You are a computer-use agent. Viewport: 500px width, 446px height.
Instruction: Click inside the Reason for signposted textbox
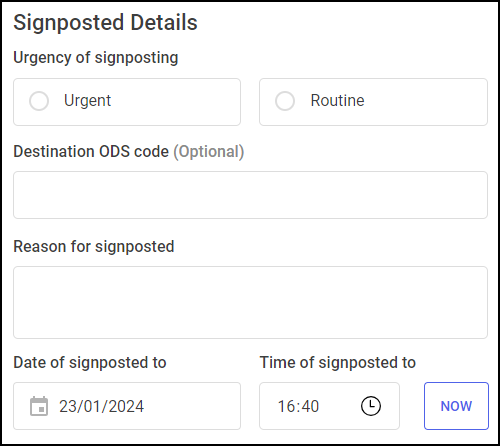[x=250, y=302]
